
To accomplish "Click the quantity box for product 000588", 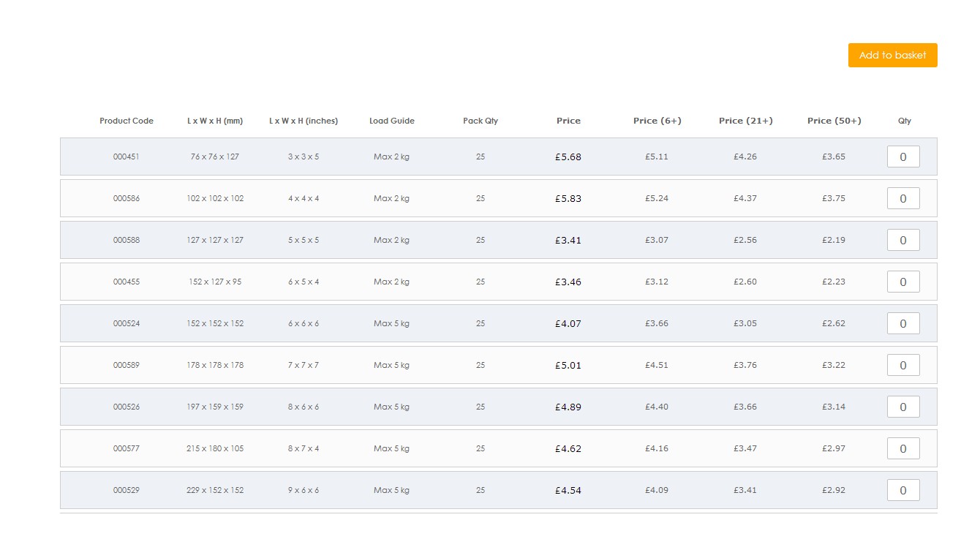I will (x=902, y=240).
